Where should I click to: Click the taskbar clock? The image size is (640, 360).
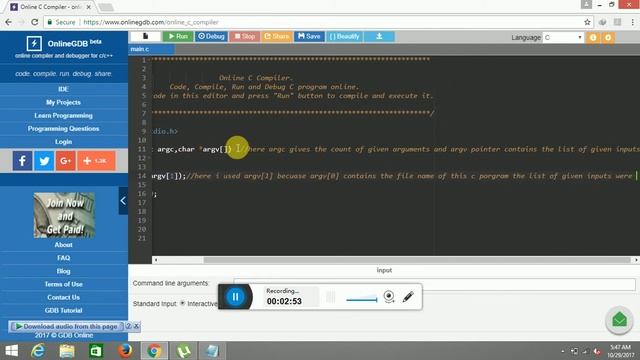tap(620, 351)
